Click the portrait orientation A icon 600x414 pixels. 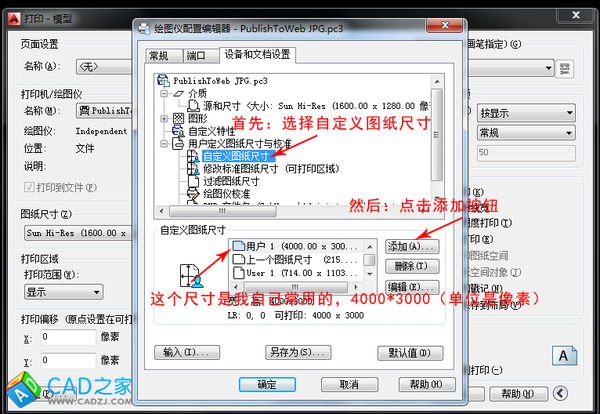pyautogui.click(x=564, y=355)
